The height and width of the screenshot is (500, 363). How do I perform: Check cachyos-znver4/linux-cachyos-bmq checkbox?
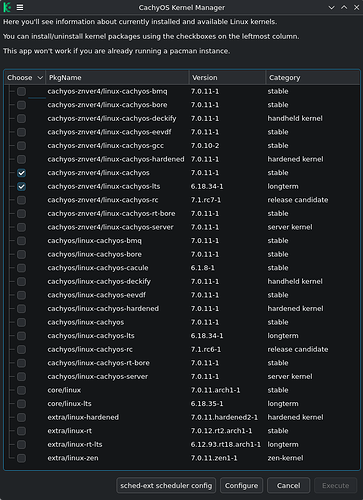point(21,91)
